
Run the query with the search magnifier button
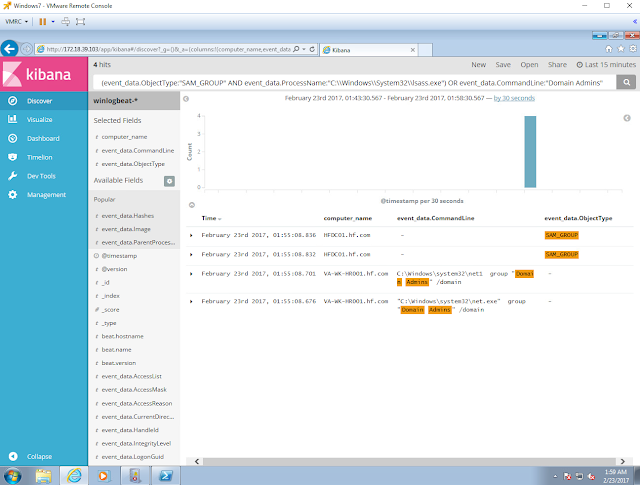pyautogui.click(x=626, y=82)
